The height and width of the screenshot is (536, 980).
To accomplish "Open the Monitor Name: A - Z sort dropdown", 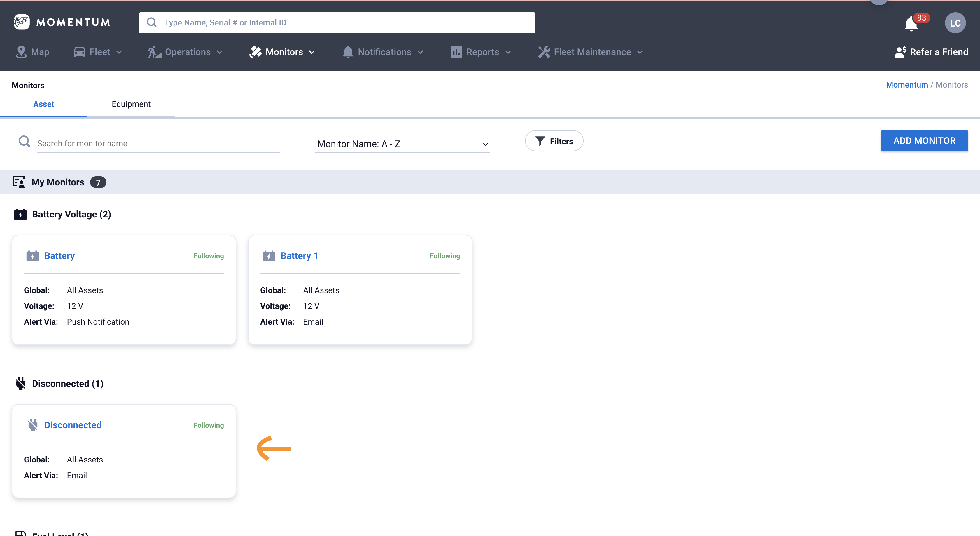I will [x=402, y=144].
